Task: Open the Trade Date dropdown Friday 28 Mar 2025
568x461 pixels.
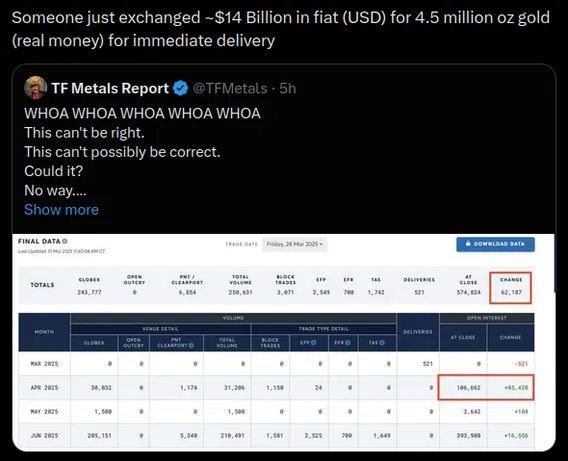Action: [x=295, y=244]
